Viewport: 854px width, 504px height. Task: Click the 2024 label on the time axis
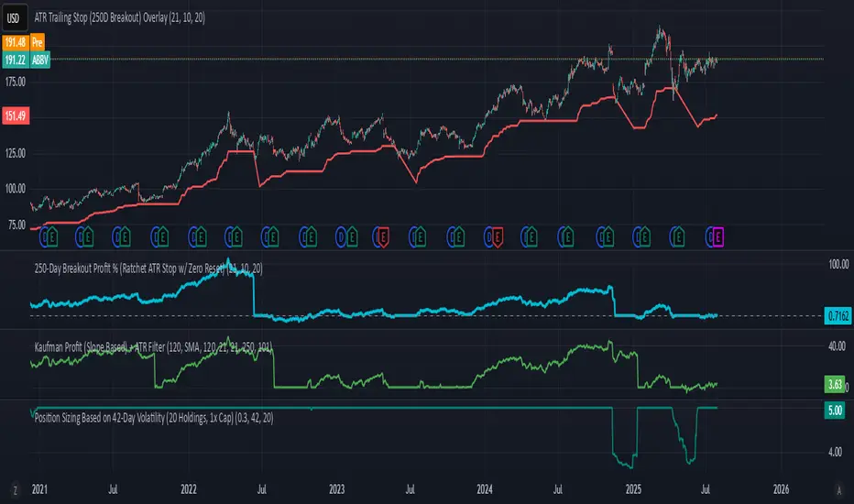point(484,489)
